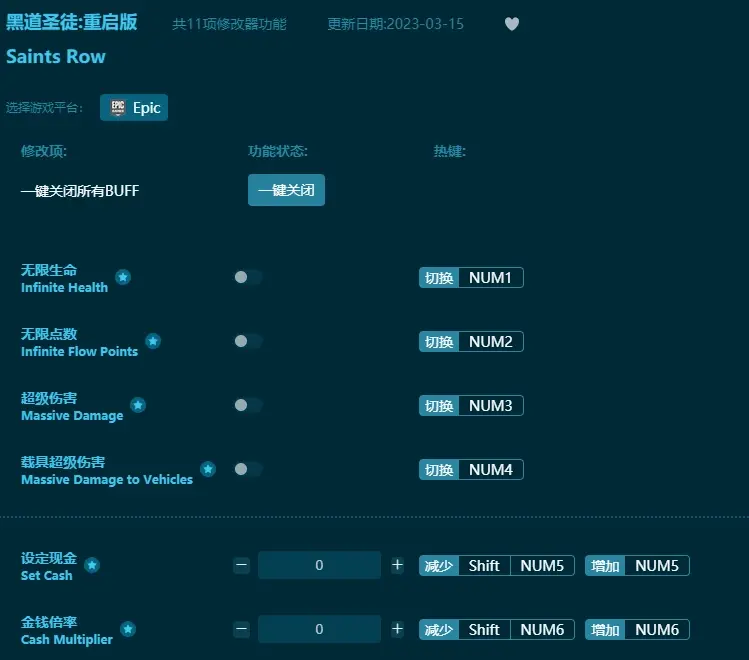Click Shift key in Set Cash decrease hotkey
This screenshot has width=749, height=660.
pyautogui.click(x=484, y=565)
